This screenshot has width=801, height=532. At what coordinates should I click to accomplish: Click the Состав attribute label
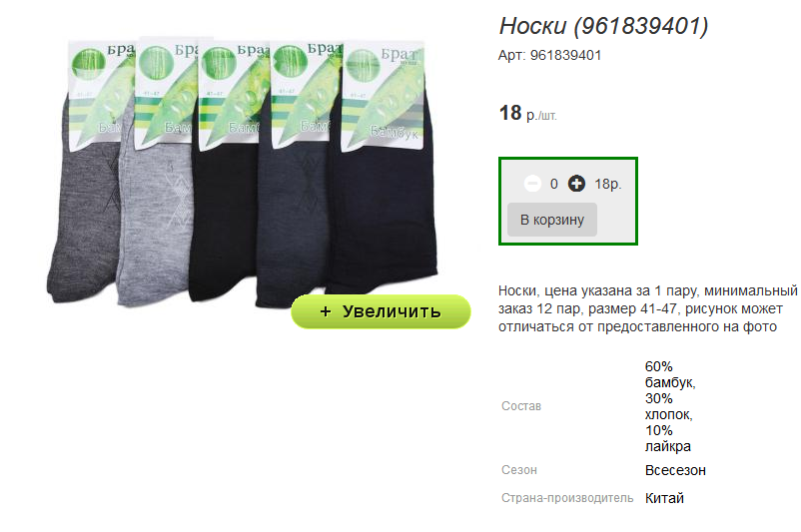(521, 406)
